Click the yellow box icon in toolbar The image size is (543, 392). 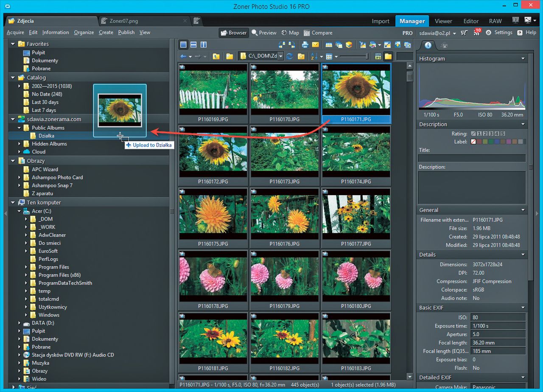click(x=349, y=45)
